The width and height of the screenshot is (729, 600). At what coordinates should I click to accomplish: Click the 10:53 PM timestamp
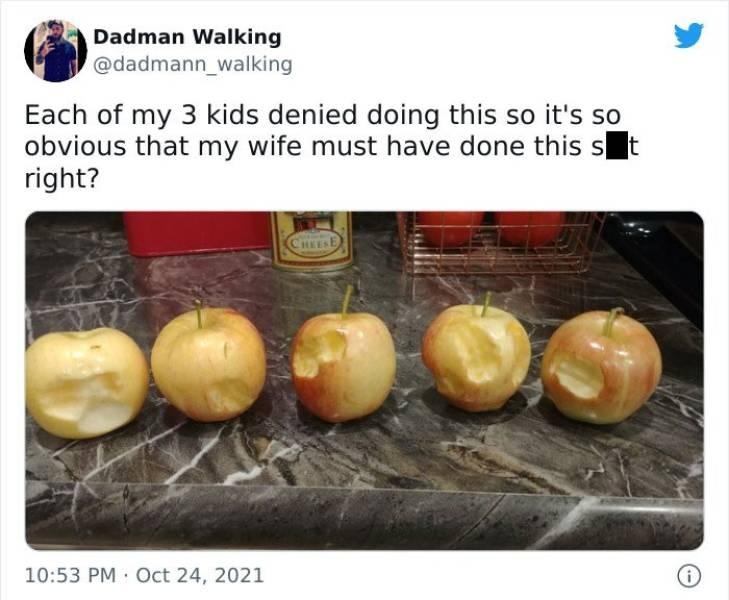70,575
